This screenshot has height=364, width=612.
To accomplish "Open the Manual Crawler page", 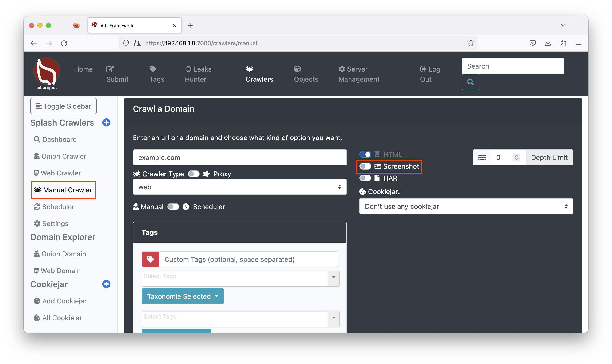I will (63, 190).
